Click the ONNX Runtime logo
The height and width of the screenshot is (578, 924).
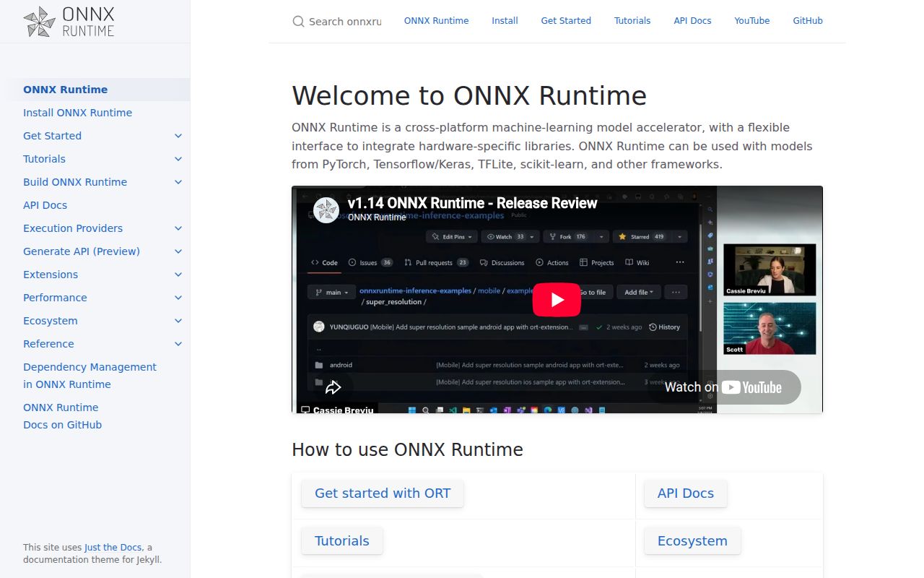pyautogui.click(x=69, y=22)
